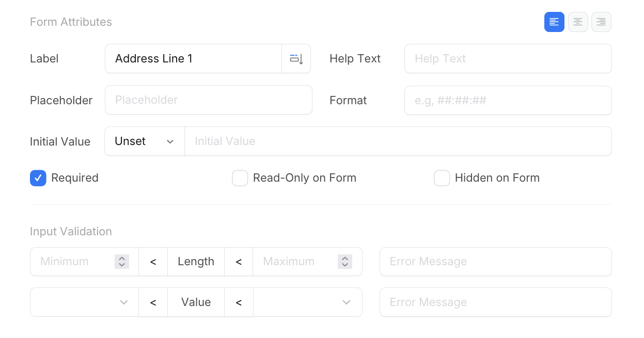Click the Format input field

pos(508,100)
